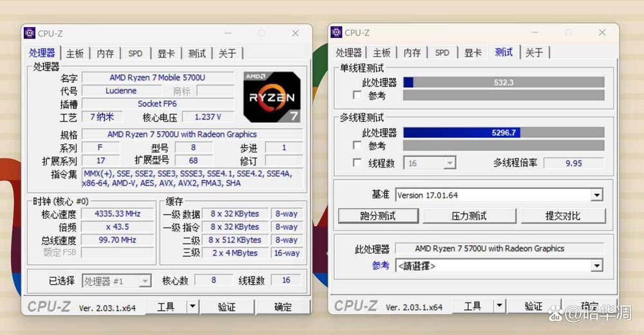Open the 基准 version dropdown

[596, 195]
